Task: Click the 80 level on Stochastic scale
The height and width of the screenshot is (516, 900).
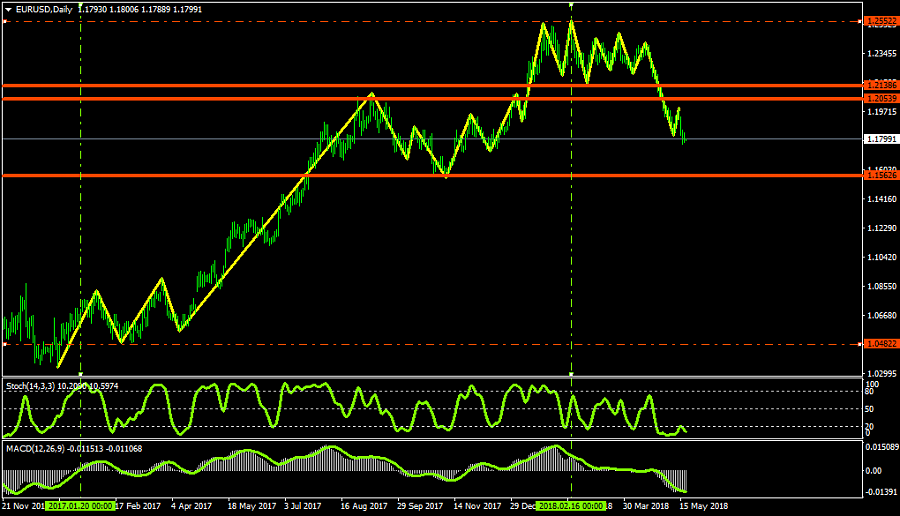Action: (x=870, y=391)
